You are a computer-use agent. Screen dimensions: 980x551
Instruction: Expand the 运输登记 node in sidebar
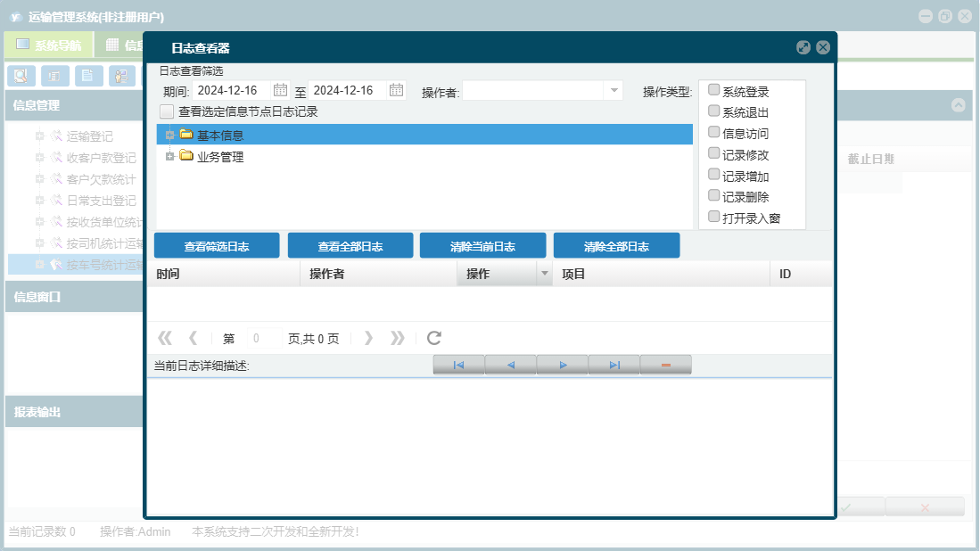[39, 136]
